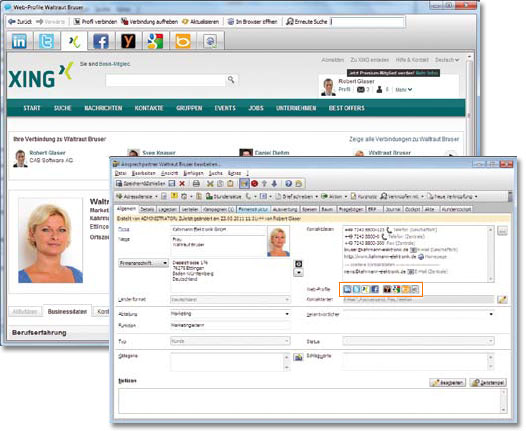Open the Google tab in the Web-Profile window

coord(155,41)
